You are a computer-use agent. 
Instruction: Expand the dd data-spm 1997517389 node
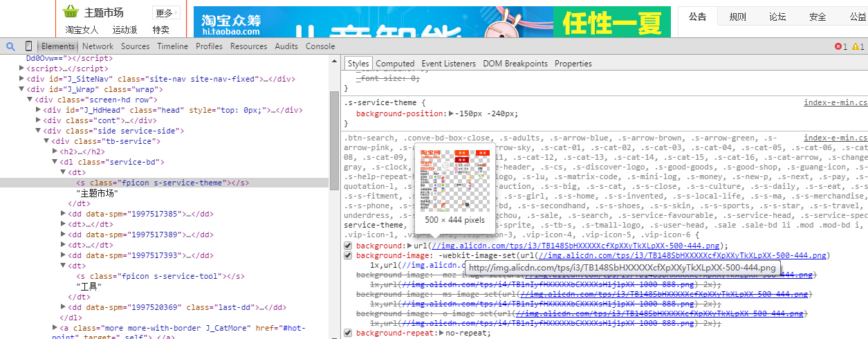point(63,235)
